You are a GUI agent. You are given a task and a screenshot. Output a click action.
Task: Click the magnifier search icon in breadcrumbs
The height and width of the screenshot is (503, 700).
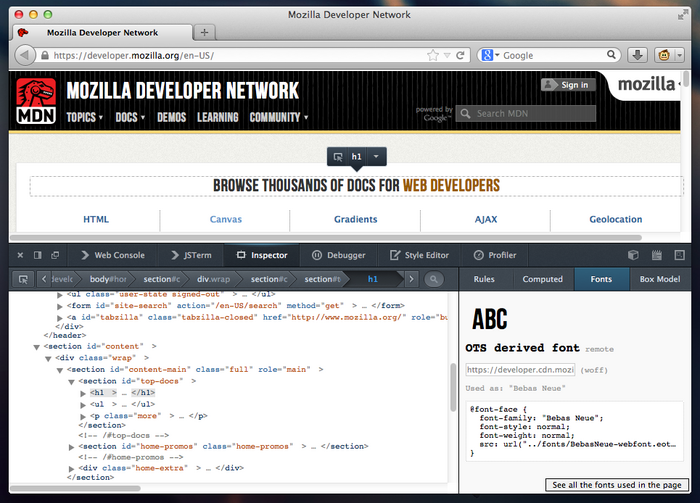[x=435, y=279]
